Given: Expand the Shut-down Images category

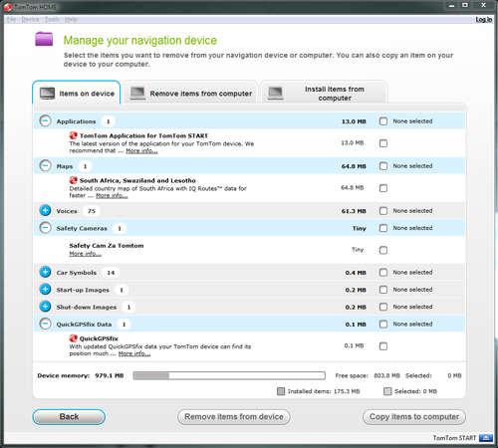Looking at the screenshot, I should 45,307.
